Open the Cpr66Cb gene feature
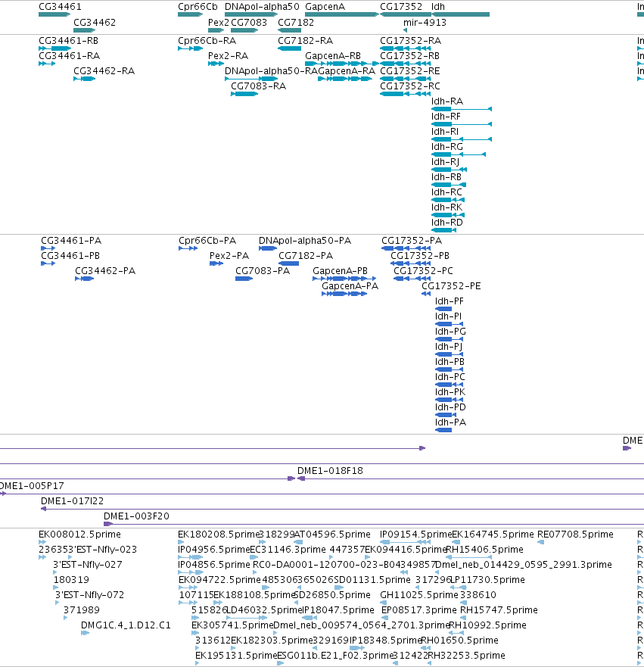The width and height of the screenshot is (644, 667). [x=190, y=14]
